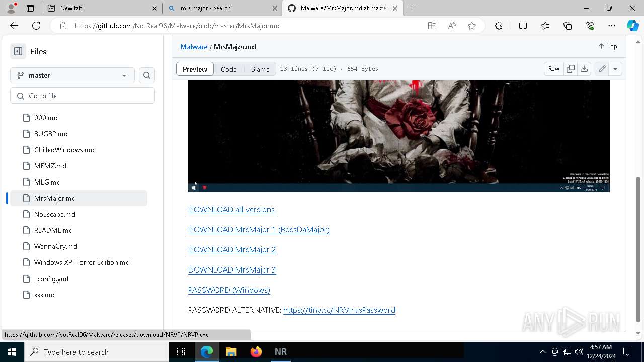Open Malware repository breadcrumb link
644x362 pixels.
coord(194,47)
